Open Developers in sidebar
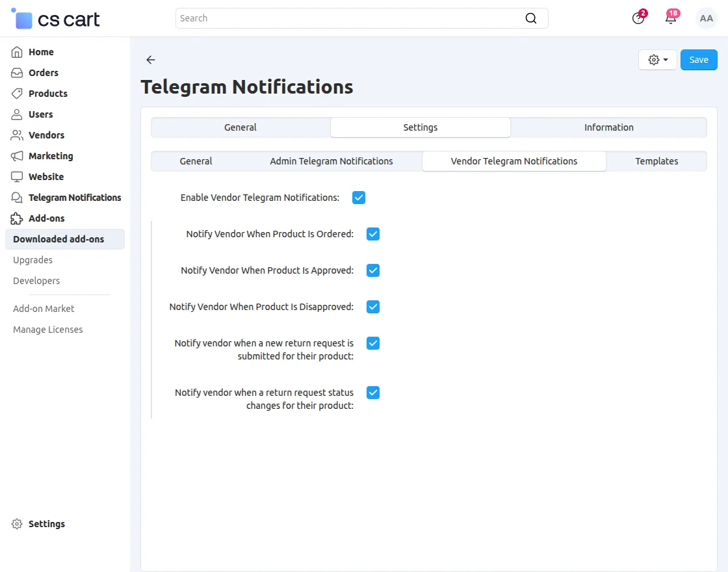This screenshot has width=728, height=572. click(36, 281)
